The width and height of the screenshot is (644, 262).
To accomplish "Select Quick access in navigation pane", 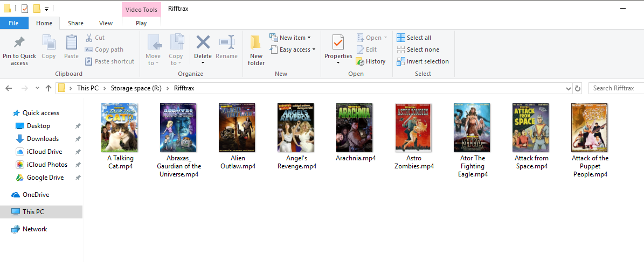I will tap(40, 113).
